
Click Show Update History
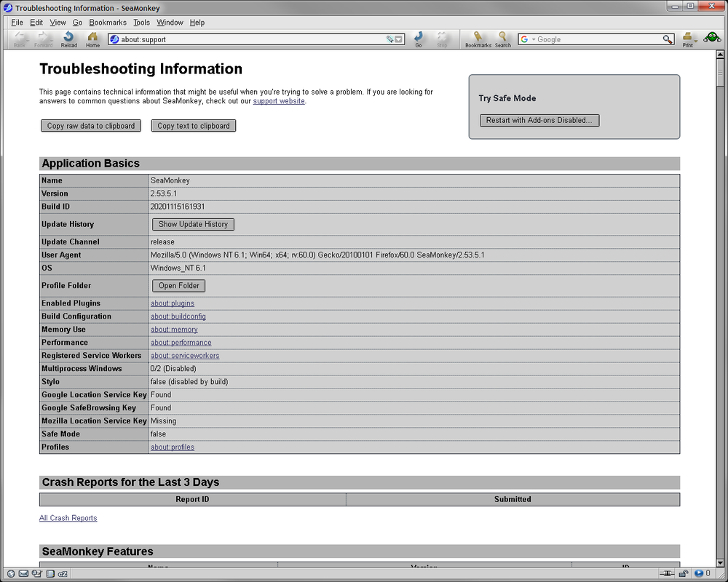193,224
